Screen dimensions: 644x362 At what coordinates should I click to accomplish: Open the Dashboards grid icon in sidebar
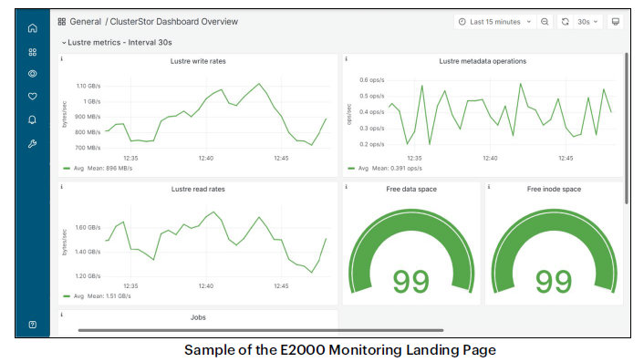point(33,52)
